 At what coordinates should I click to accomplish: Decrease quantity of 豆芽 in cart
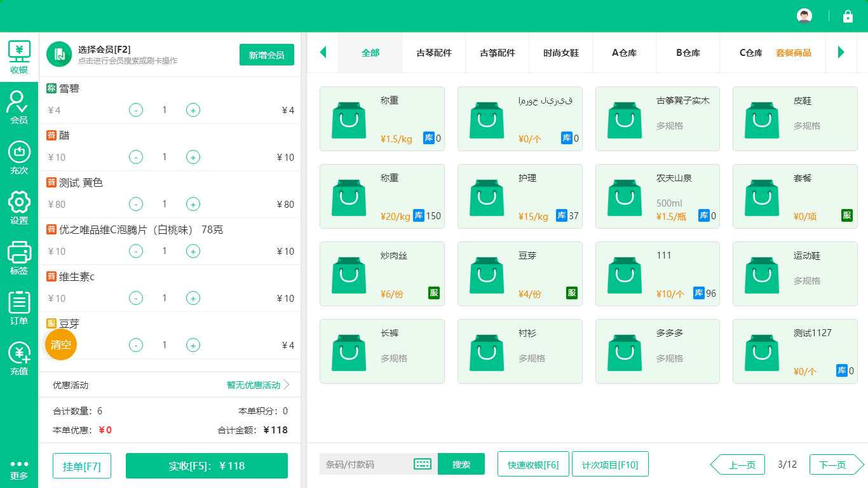136,345
